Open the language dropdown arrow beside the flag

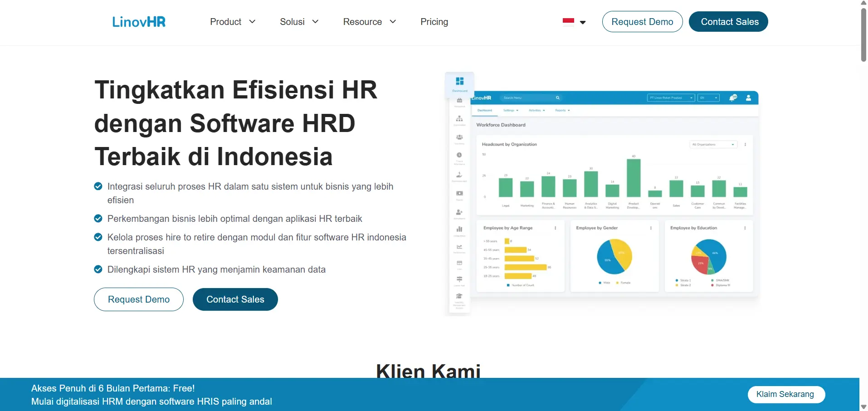click(x=583, y=22)
